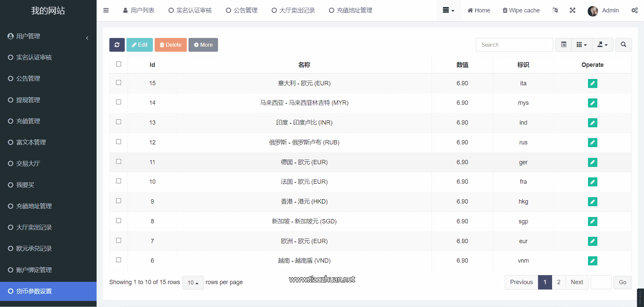
Task: Go to the Next page
Action: [x=577, y=282]
